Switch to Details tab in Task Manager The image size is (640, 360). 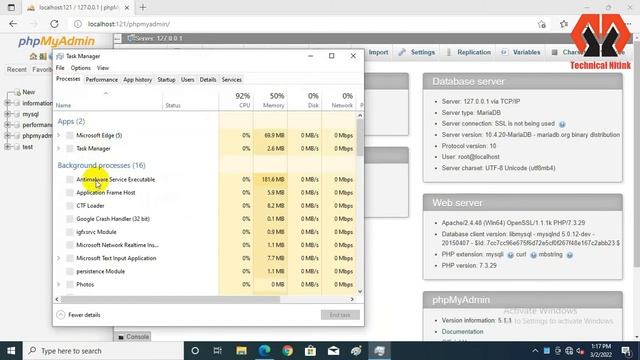click(x=208, y=80)
